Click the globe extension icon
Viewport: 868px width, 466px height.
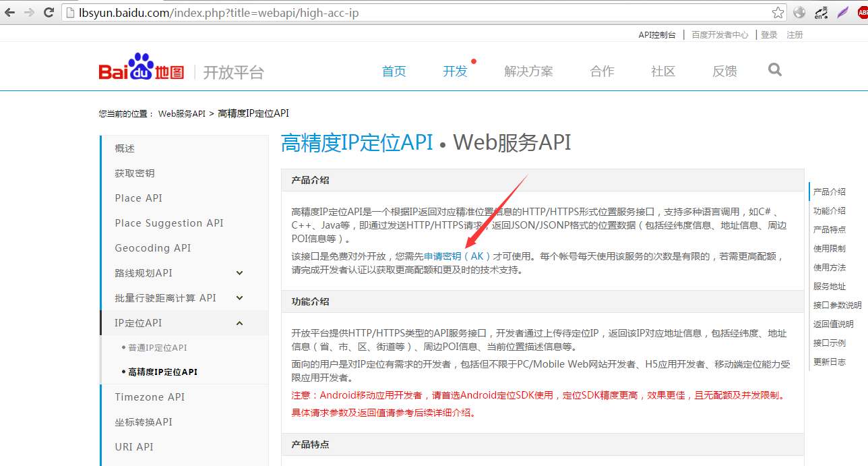[x=799, y=12]
